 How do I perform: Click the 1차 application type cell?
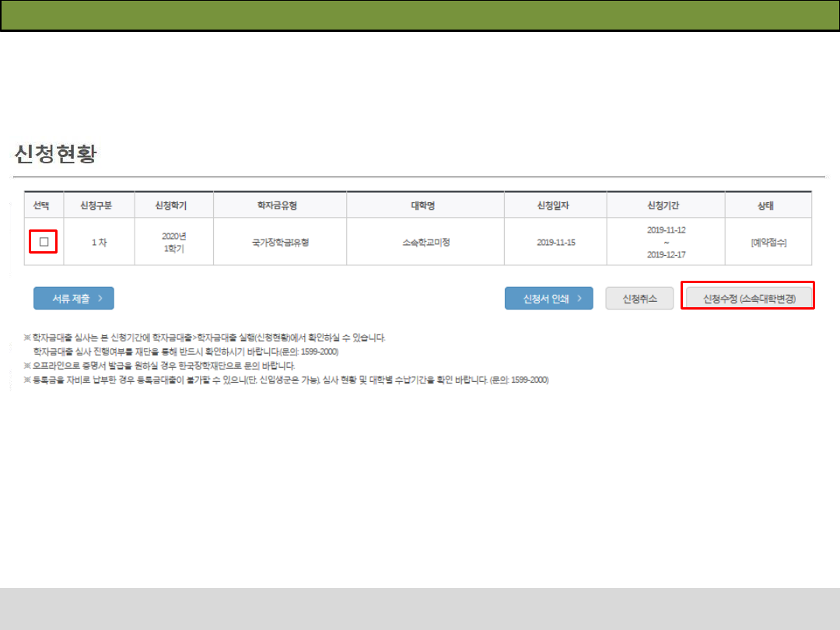point(99,242)
